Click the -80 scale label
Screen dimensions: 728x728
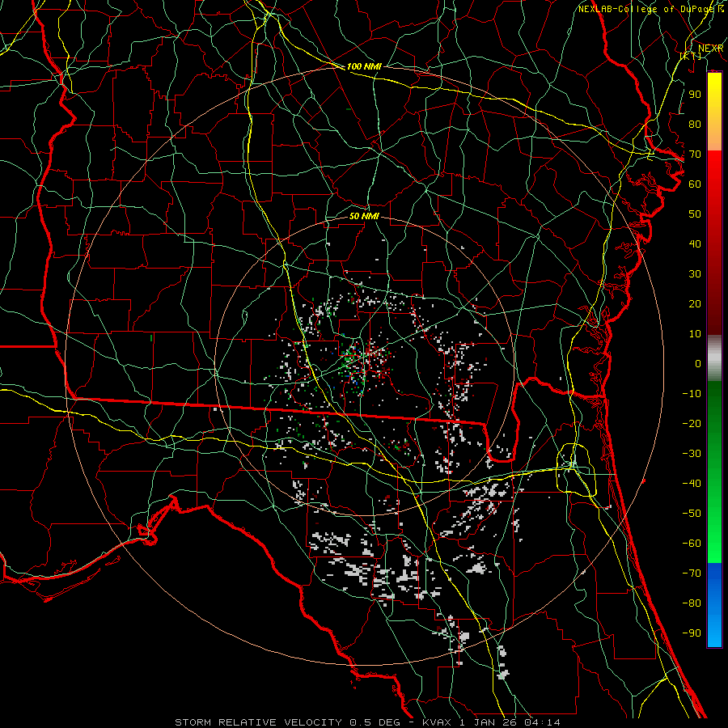pos(692,603)
